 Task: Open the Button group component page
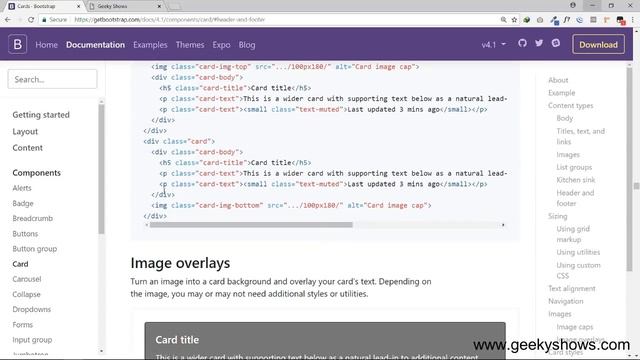pos(35,249)
